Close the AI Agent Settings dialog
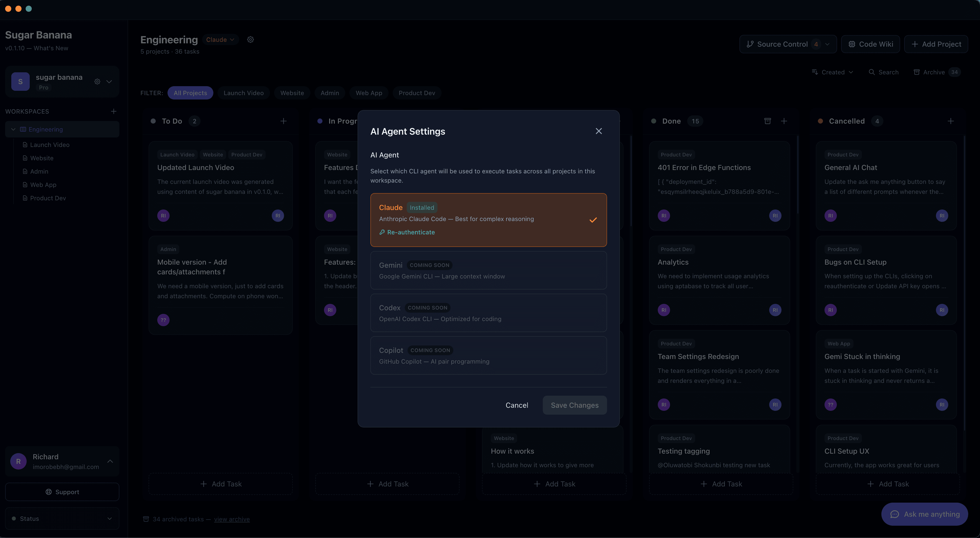 point(598,131)
